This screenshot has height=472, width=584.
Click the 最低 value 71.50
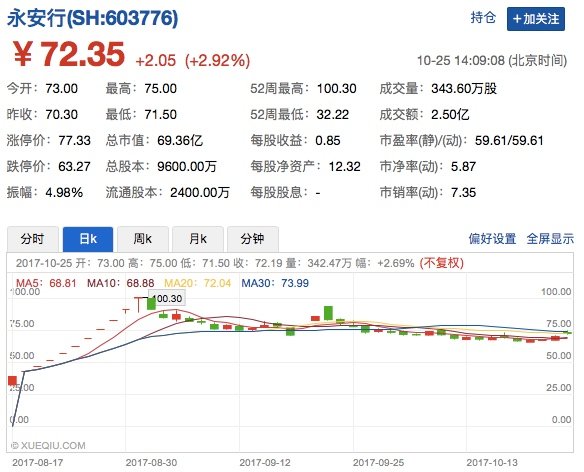click(x=161, y=115)
